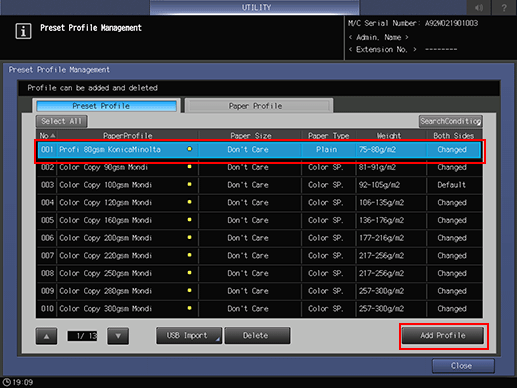The image size is (517, 388).
Task: Open the USB Import options
Action: 189,335
